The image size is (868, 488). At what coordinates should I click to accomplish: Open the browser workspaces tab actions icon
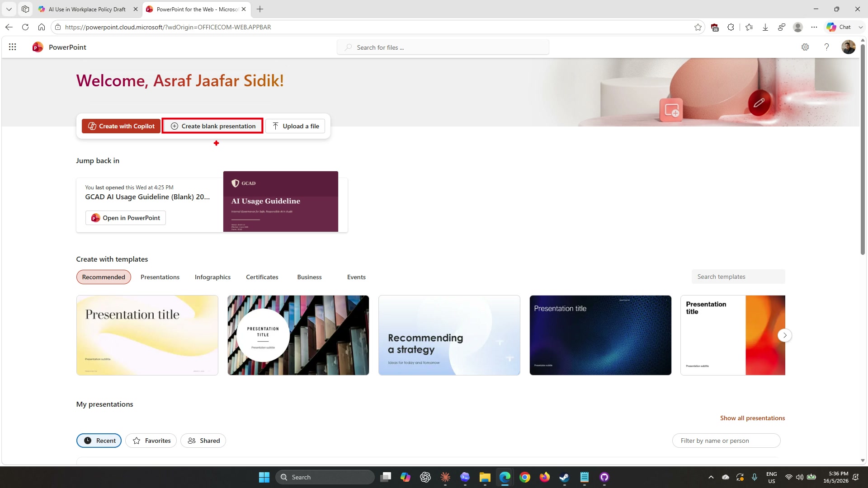click(x=25, y=9)
